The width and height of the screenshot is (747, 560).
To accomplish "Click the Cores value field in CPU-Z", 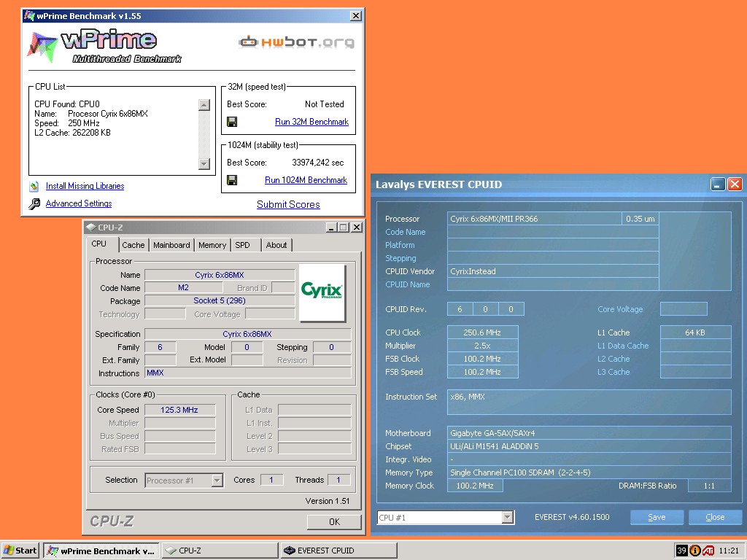I will click(271, 480).
